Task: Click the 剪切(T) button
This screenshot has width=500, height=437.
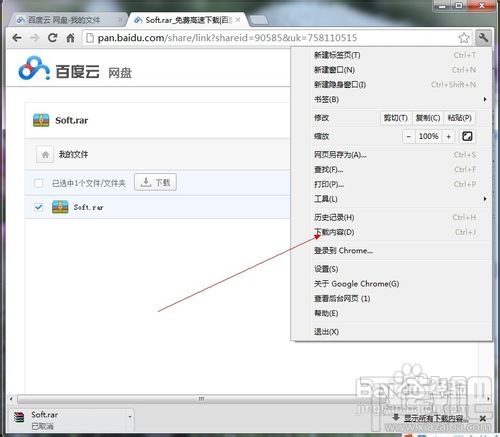Action: coord(396,118)
